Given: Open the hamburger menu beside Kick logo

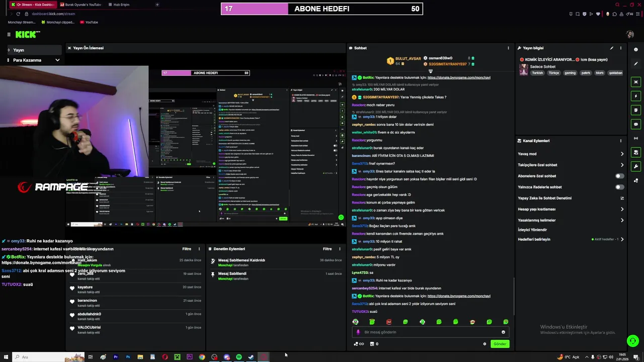Looking at the screenshot, I should [9, 35].
